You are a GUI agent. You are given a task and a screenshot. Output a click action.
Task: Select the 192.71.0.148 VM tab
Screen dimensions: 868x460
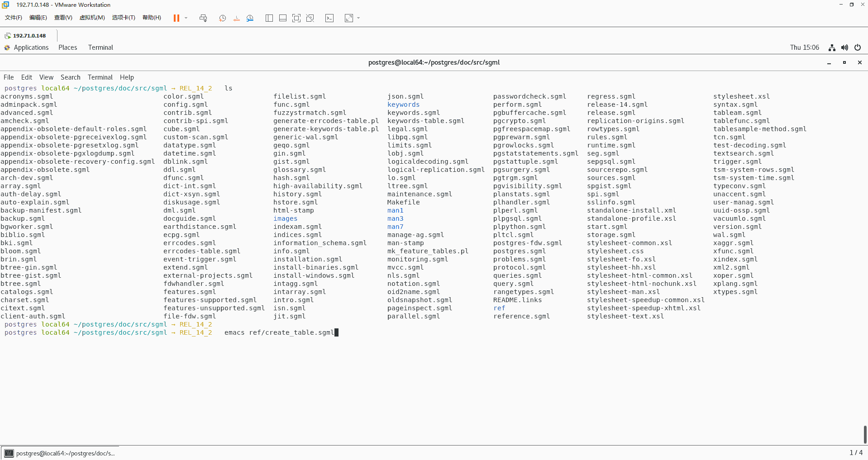tap(29, 36)
